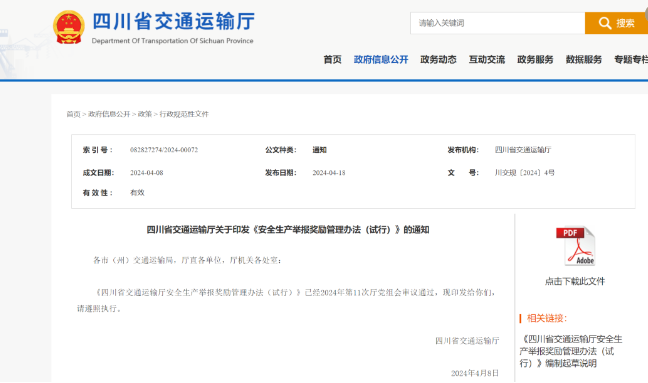Click the Adobe PDF file icon
Image resolution: width=648 pixels, height=383 pixels.
pos(575,246)
